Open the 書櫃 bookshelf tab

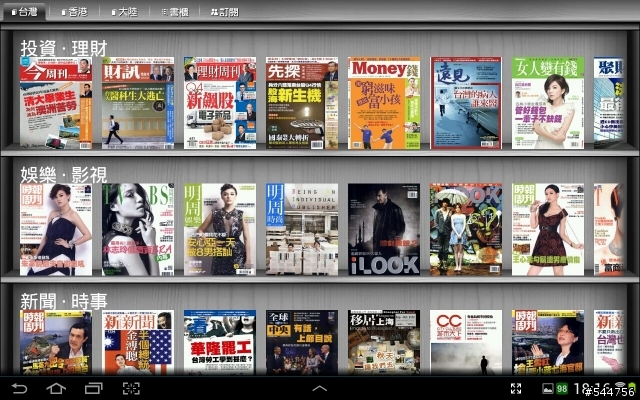(175, 12)
